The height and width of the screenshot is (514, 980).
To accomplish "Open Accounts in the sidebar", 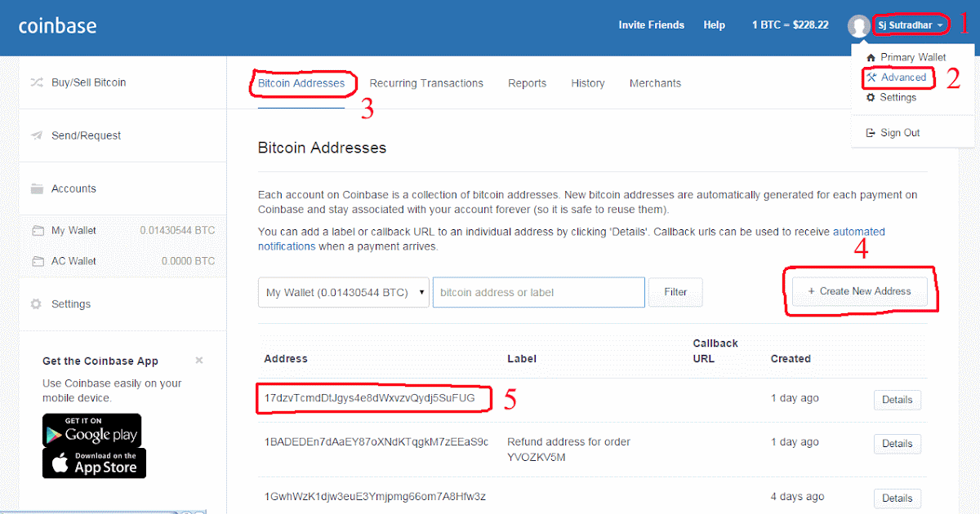I will [73, 188].
